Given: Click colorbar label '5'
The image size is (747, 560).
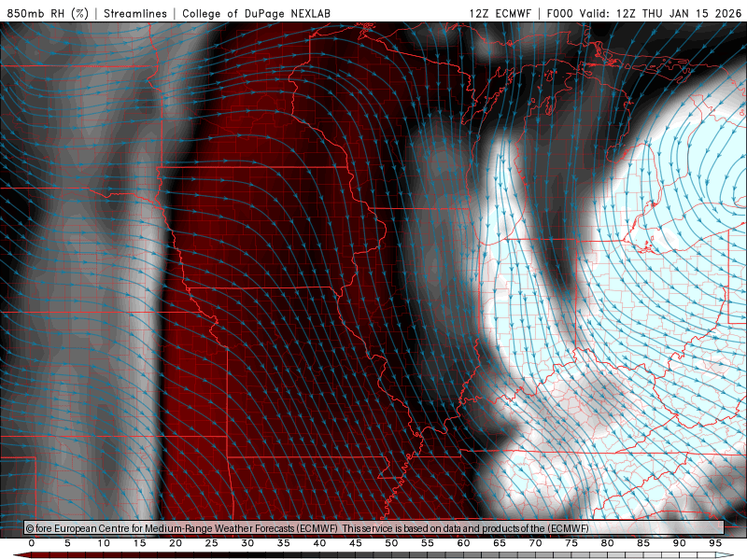Looking at the screenshot, I should [67, 543].
